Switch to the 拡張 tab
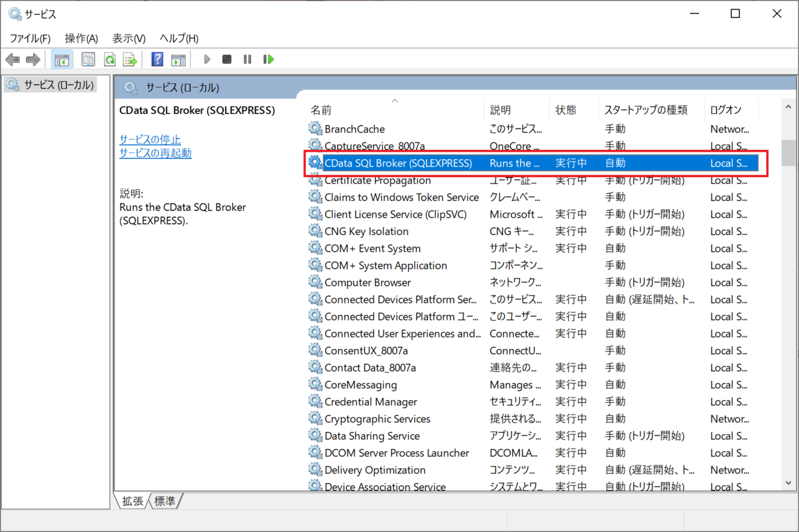This screenshot has height=532, width=799. (x=133, y=501)
